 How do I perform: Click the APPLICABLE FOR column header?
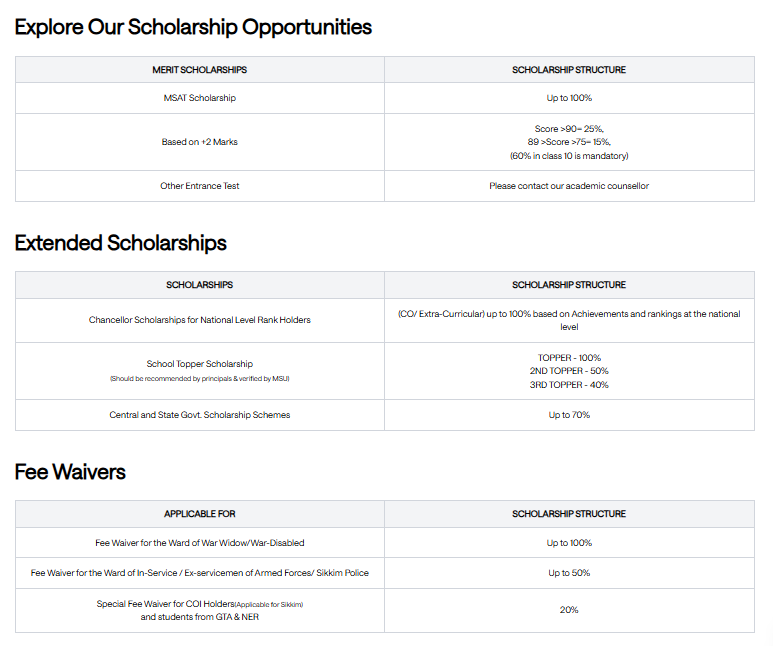[200, 514]
